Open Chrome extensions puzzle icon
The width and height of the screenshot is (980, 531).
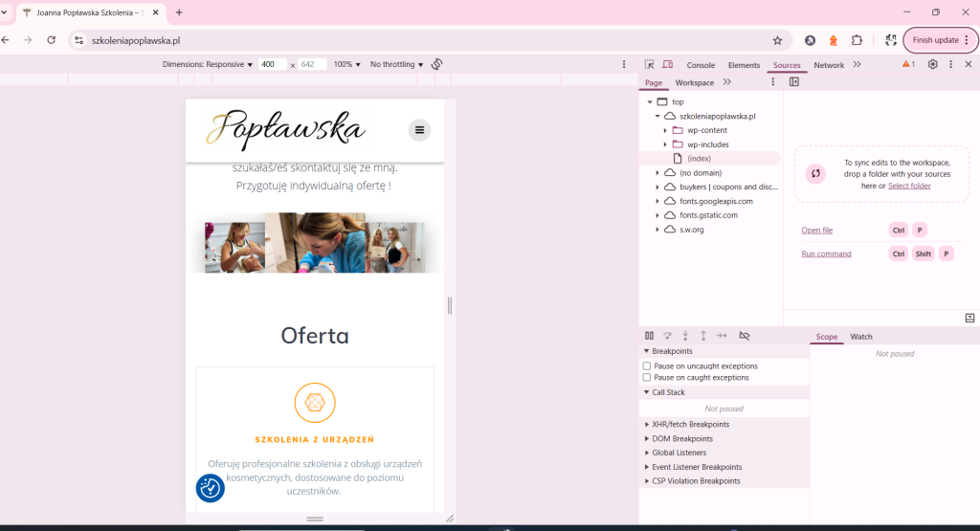857,40
